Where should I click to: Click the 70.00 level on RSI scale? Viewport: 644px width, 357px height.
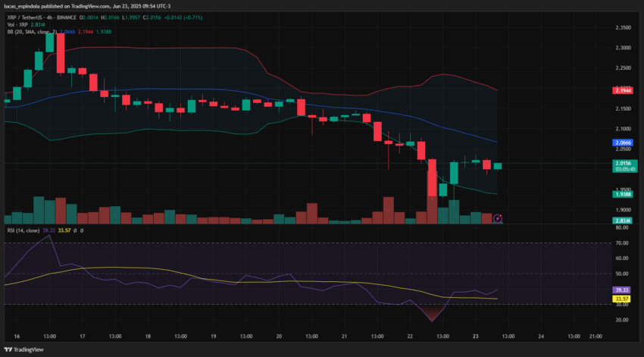click(x=622, y=243)
